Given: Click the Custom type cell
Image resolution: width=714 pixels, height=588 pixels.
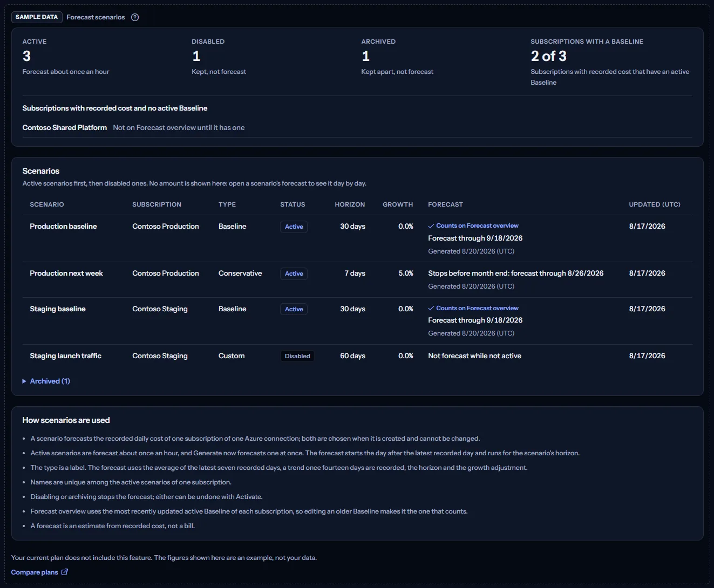Looking at the screenshot, I should [232, 356].
